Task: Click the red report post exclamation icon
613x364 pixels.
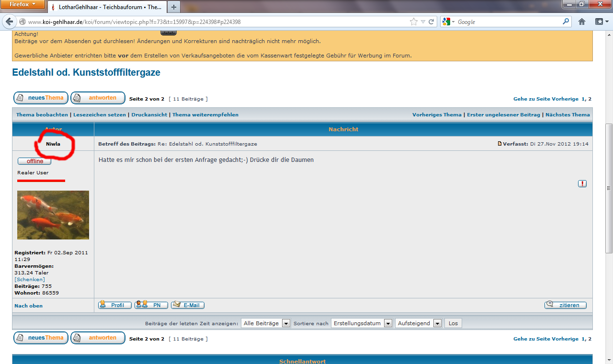Action: 582,183
